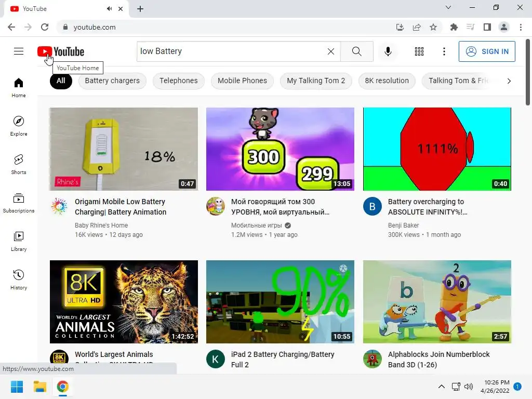Click the Origami Mobile Low Battery title
Viewport: 532px width, 399px height.
tap(121, 207)
